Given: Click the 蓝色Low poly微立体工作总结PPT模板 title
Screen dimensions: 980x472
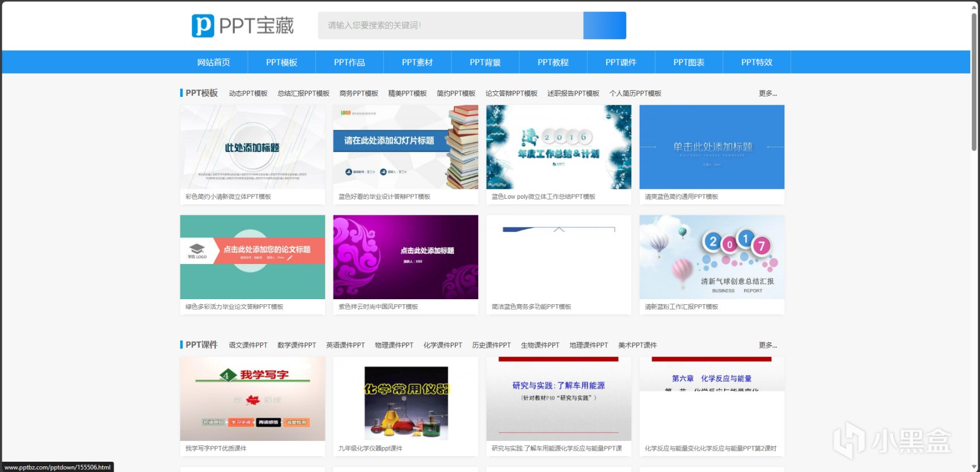Looking at the screenshot, I should click(543, 197).
